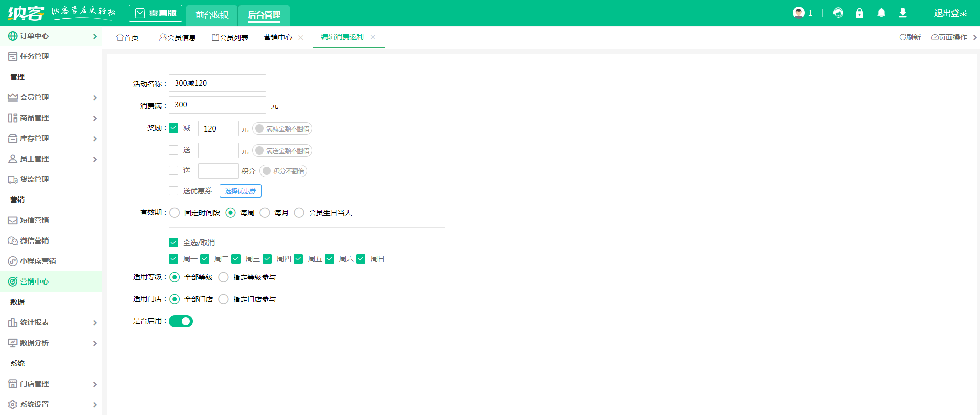Screen dimensions: 980x415
Task: Click the download icon in header
Action: coord(903,13)
